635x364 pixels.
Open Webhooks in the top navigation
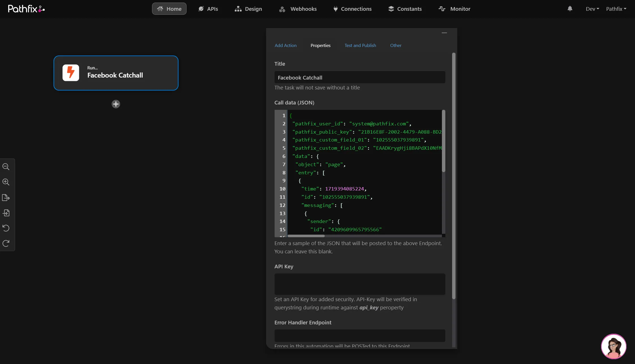point(298,9)
